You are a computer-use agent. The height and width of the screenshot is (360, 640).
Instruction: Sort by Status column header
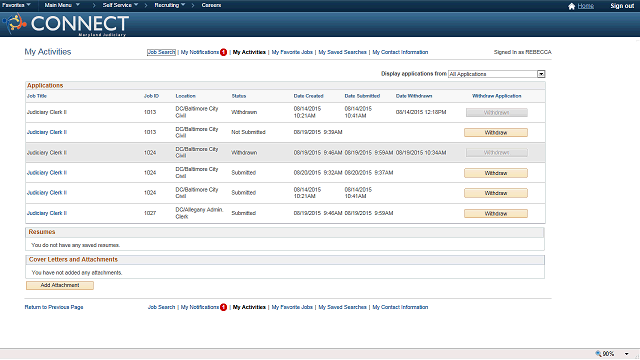239,96
